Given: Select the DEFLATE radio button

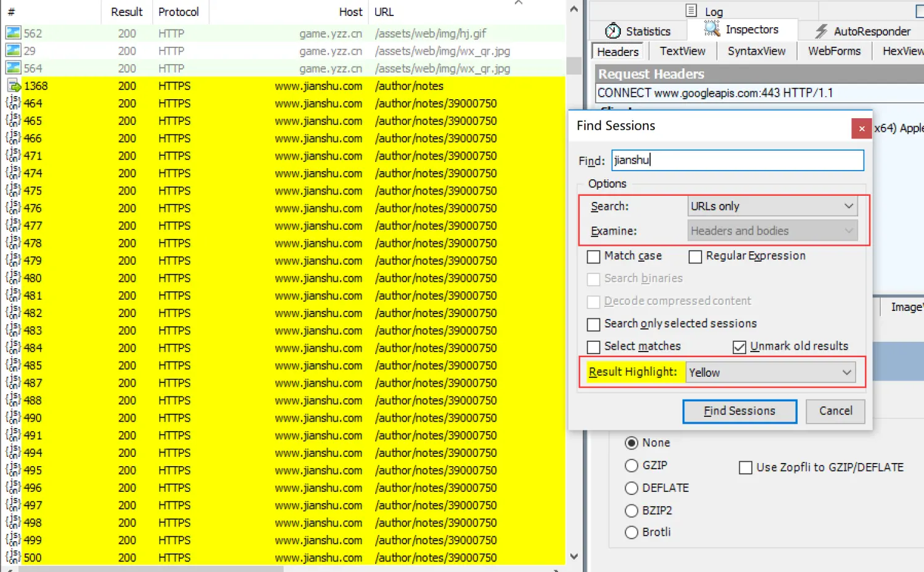Looking at the screenshot, I should tap(631, 488).
